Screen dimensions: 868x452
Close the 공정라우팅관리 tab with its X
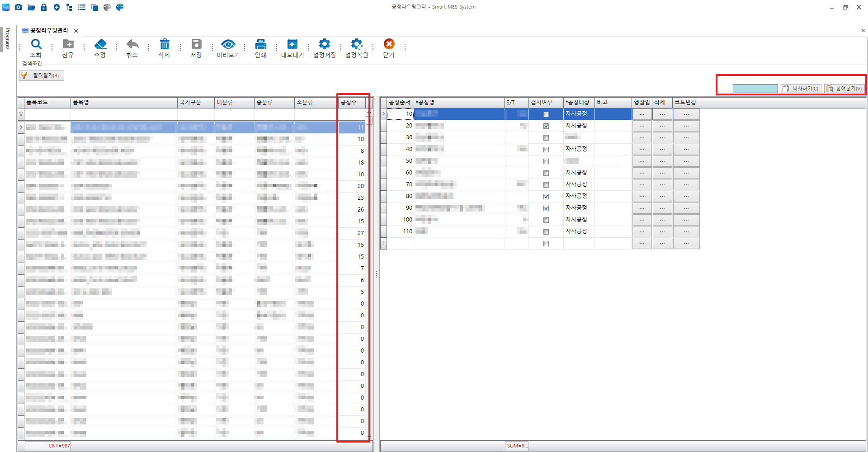click(x=76, y=31)
